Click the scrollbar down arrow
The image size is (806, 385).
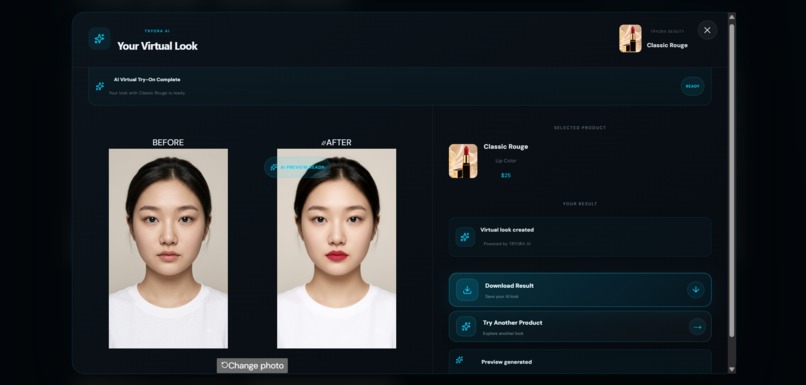(x=731, y=369)
